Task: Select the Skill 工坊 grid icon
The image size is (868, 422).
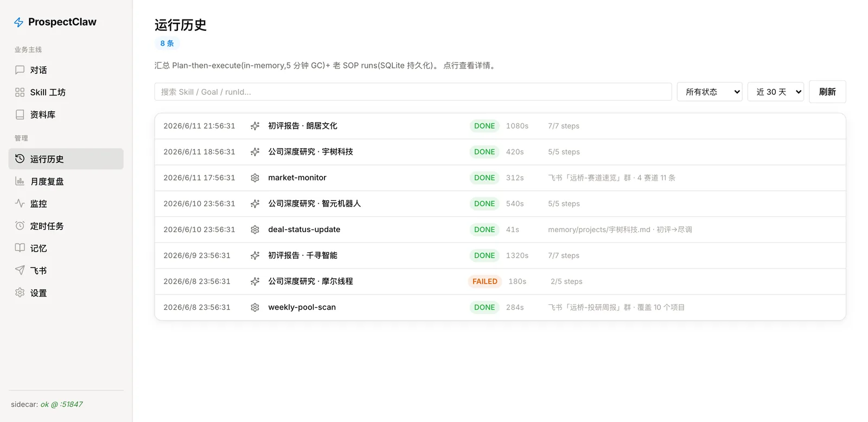Action: 20,92
